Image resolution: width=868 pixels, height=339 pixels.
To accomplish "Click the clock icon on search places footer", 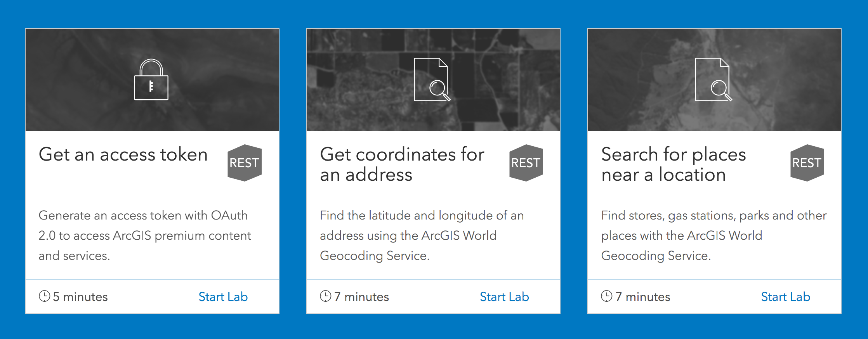I will pyautogui.click(x=606, y=296).
